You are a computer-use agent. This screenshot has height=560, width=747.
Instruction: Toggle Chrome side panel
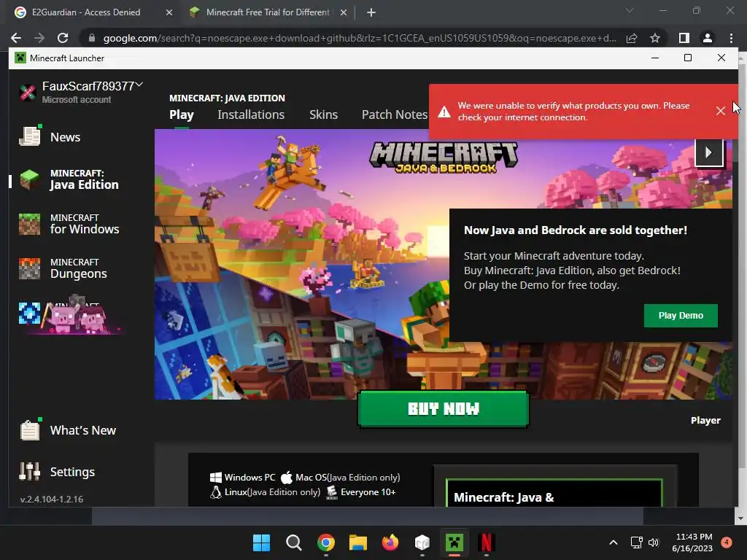(684, 38)
